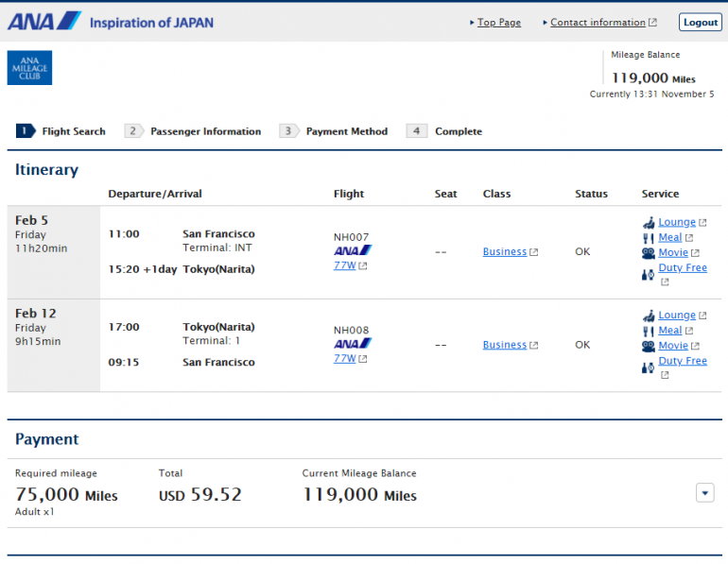Click the ANA Mileage Club badge
Viewport: 728px width, 564px height.
tap(29, 68)
